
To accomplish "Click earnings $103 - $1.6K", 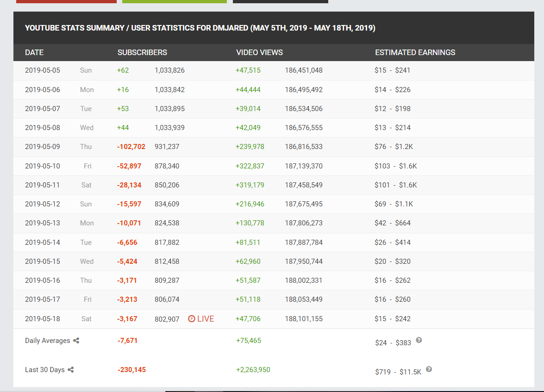I will [x=396, y=166].
